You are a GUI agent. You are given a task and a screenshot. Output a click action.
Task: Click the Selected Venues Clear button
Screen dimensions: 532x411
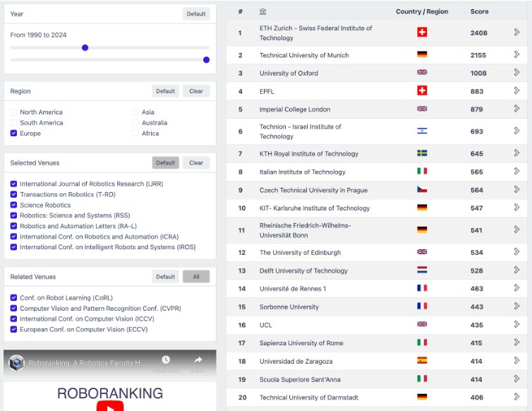click(x=196, y=162)
